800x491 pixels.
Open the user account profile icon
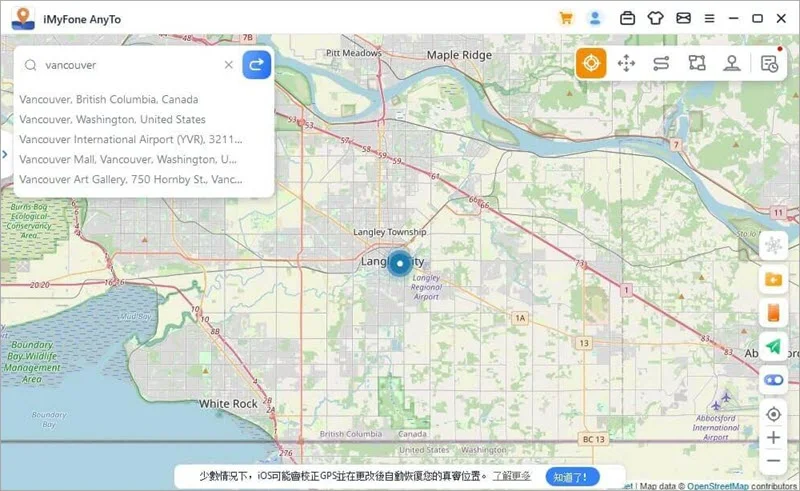[x=595, y=19]
